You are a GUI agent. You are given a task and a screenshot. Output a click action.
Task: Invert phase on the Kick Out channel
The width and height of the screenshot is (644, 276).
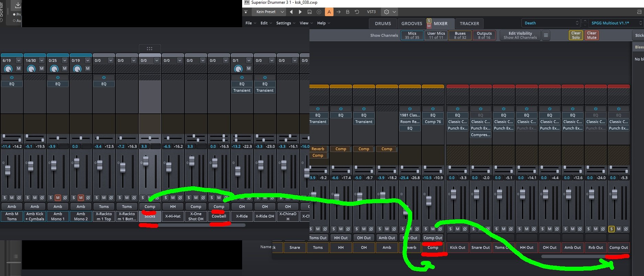pyautogui.click(x=465, y=229)
